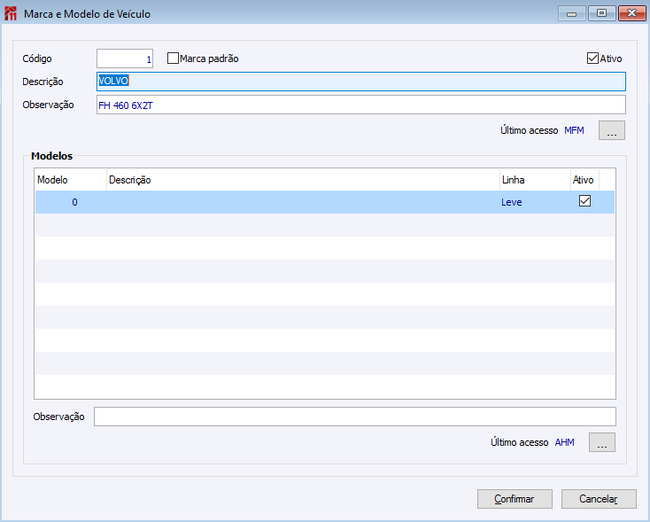
Task: Click the Observação field with FH 460 6X2T
Action: [361, 105]
